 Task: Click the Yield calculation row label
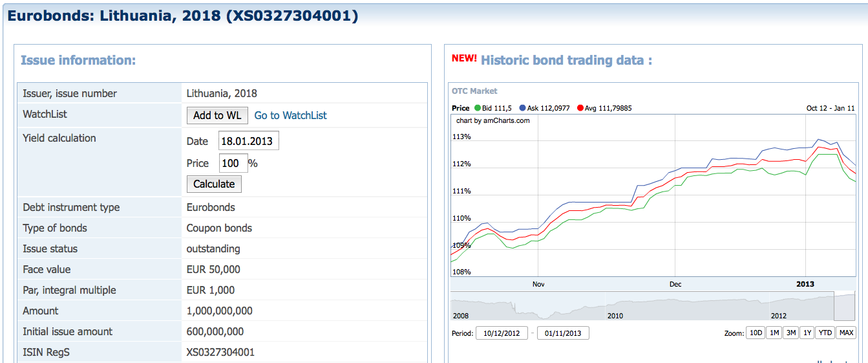[x=59, y=138]
